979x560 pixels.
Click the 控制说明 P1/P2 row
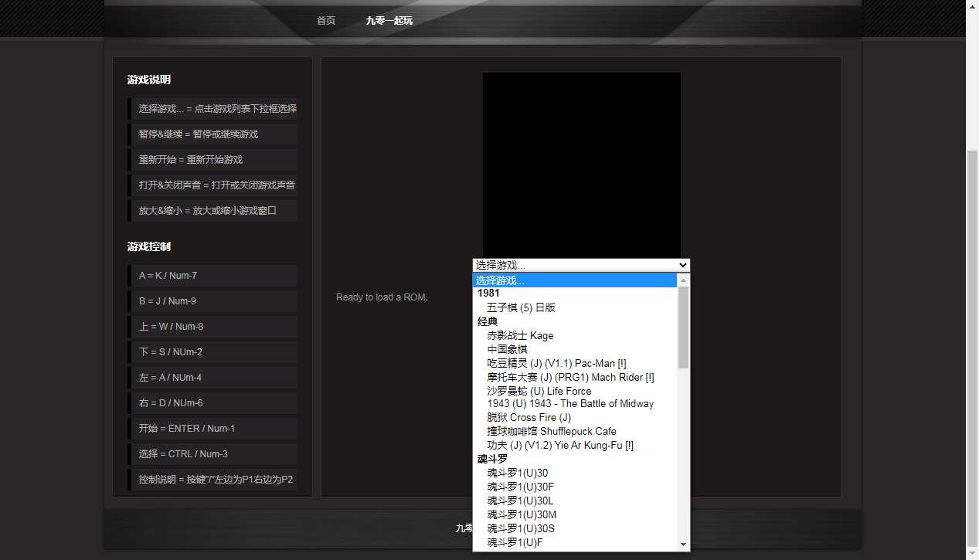pyautogui.click(x=212, y=480)
